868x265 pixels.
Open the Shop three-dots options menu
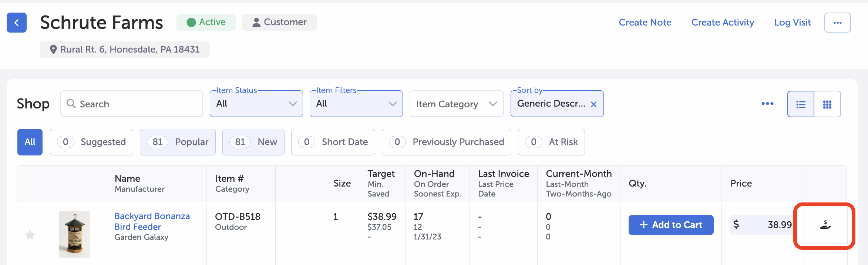[x=767, y=104]
